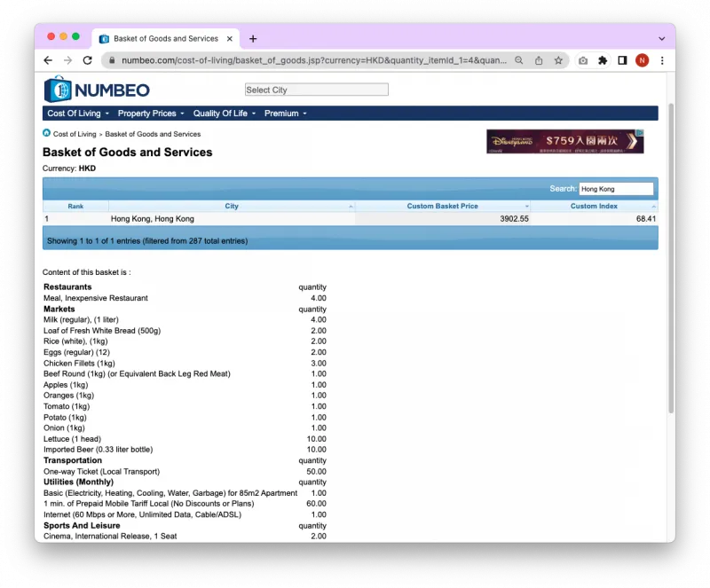
Task: Open the Chrome profile avatar N
Action: coord(642,60)
